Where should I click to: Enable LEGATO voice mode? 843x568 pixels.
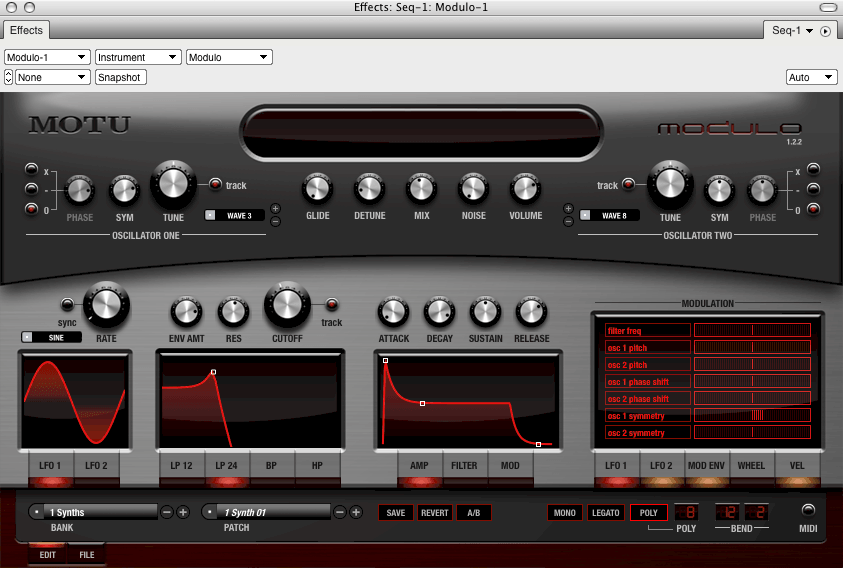[605, 513]
